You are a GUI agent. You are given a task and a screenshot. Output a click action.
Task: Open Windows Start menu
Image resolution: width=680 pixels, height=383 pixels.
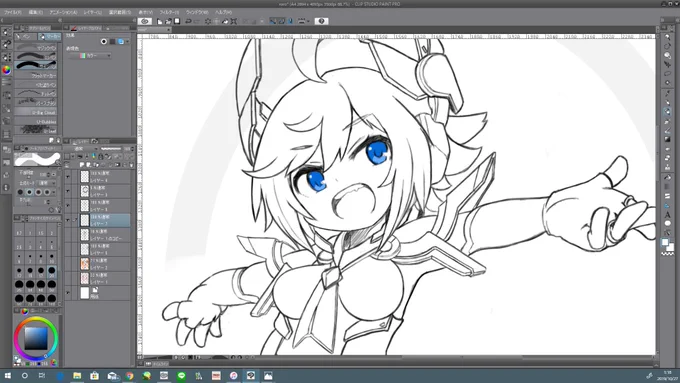click(x=7, y=376)
